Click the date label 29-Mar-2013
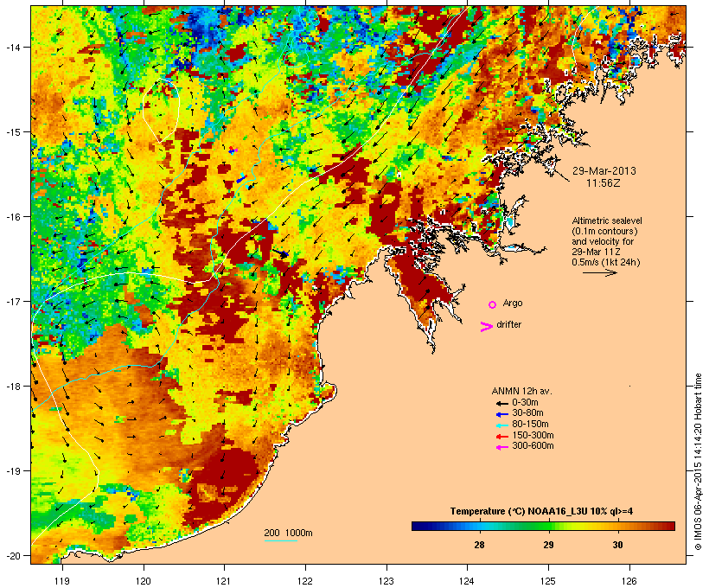This screenshot has width=709, height=588. 604,171
